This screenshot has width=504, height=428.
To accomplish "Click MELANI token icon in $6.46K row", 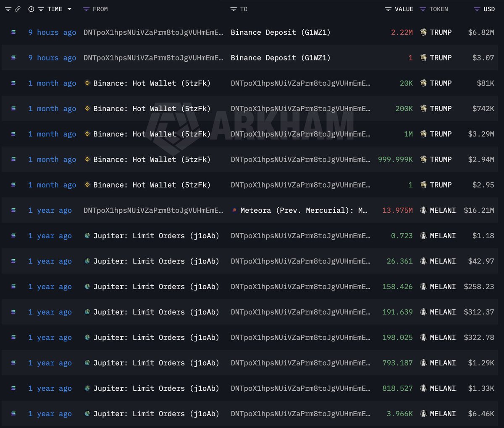I will click(423, 414).
